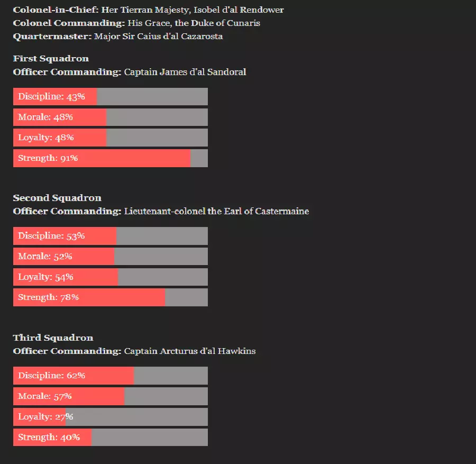Click the Third Squadron Discipline 62% bar
The image size is (476, 464).
click(110, 376)
